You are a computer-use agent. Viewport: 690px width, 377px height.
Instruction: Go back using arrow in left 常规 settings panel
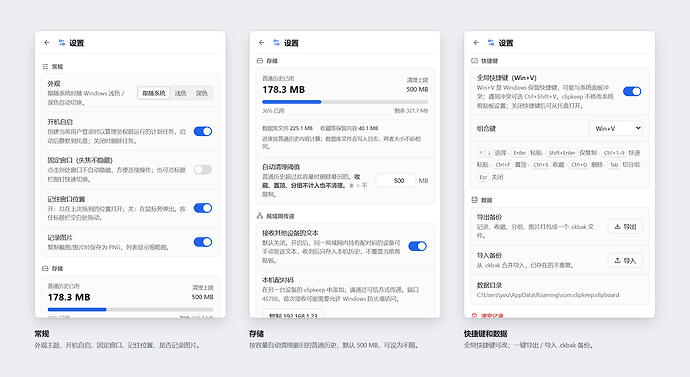tap(47, 43)
